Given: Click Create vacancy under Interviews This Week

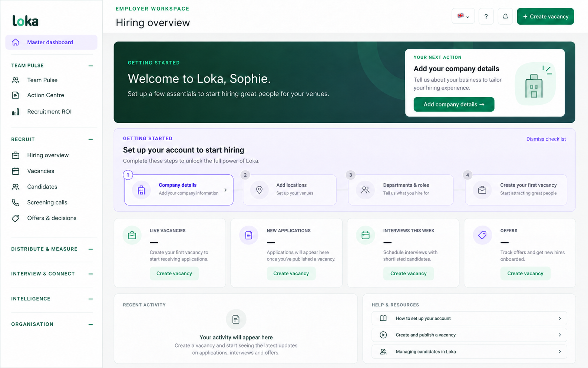Looking at the screenshot, I should click(x=409, y=273).
